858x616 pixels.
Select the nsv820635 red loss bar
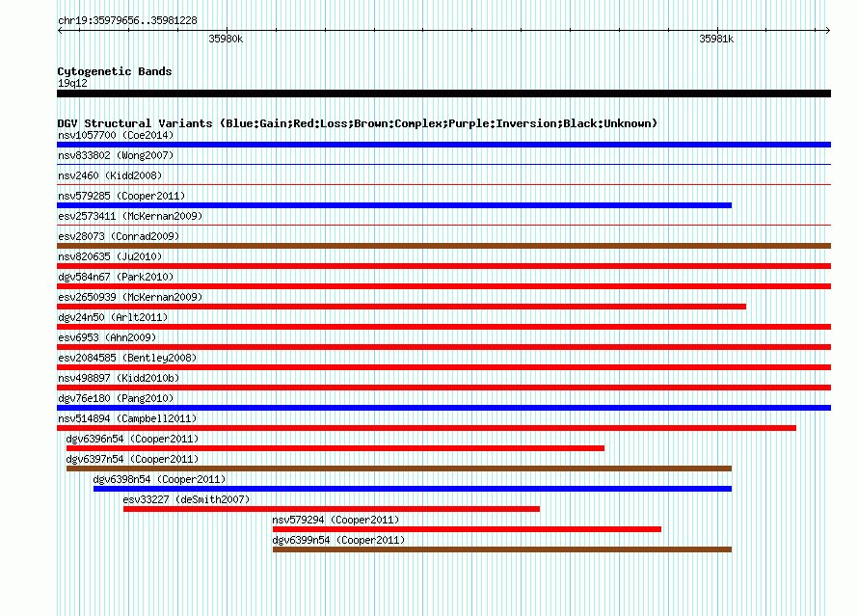[443, 266]
